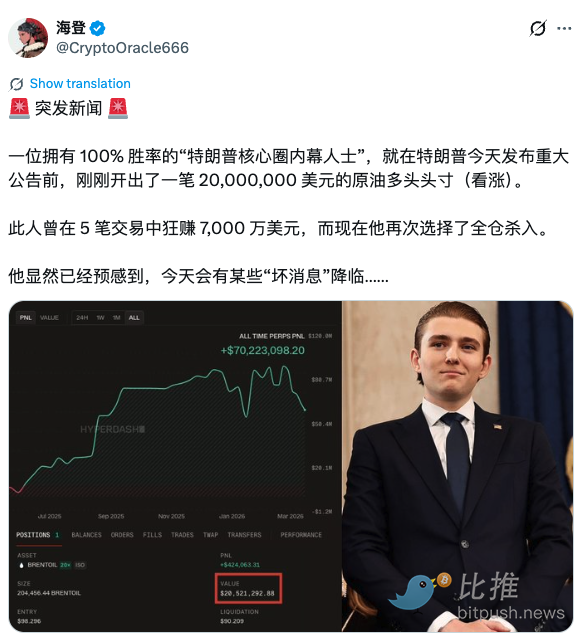The width and height of the screenshot is (585, 640).
Task: Switch the chart to VALUE view
Action: [49, 318]
